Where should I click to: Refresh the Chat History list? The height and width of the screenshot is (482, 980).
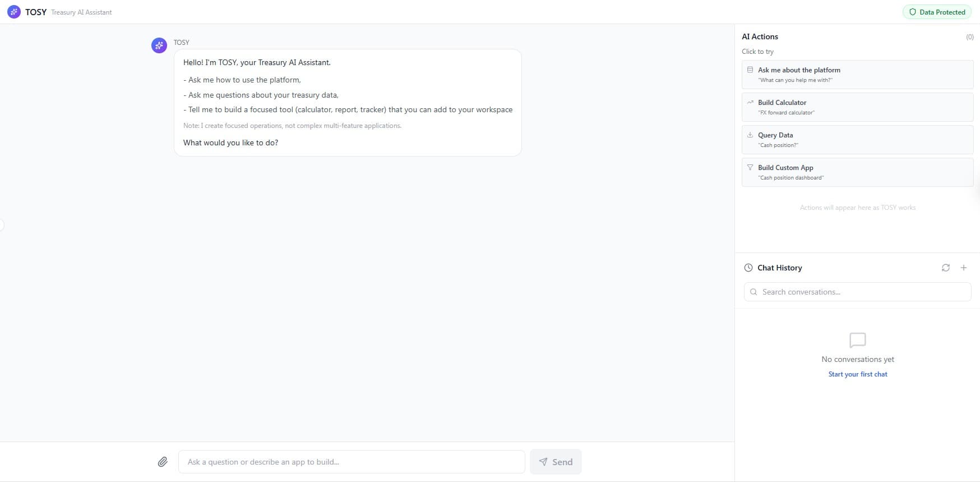[946, 268]
